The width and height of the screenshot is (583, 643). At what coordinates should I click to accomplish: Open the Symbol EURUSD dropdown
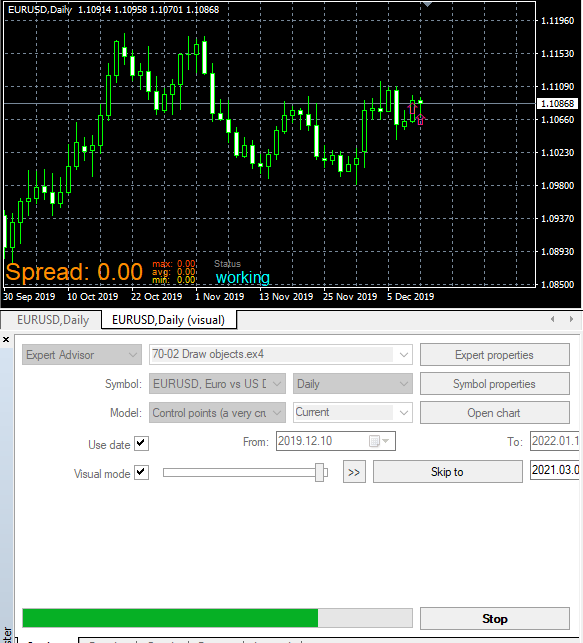pyautogui.click(x=217, y=384)
